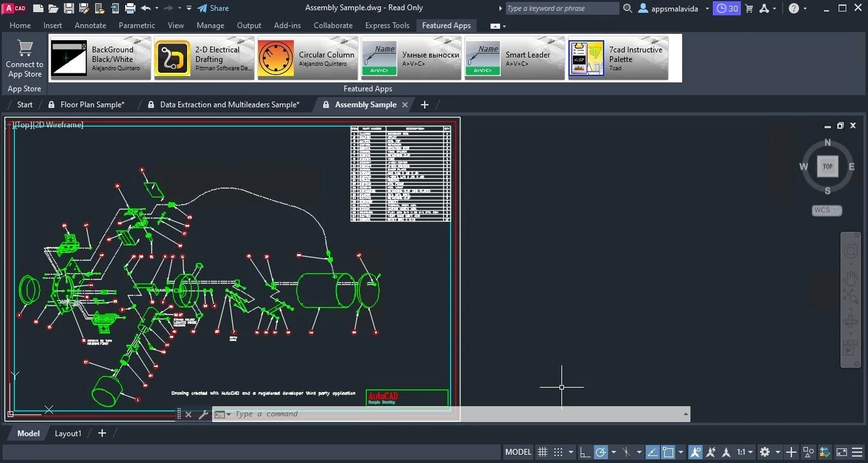Viewport: 868px width, 463px height.
Task: Open 7cad Instructive Palette featured app
Action: [x=618, y=58]
